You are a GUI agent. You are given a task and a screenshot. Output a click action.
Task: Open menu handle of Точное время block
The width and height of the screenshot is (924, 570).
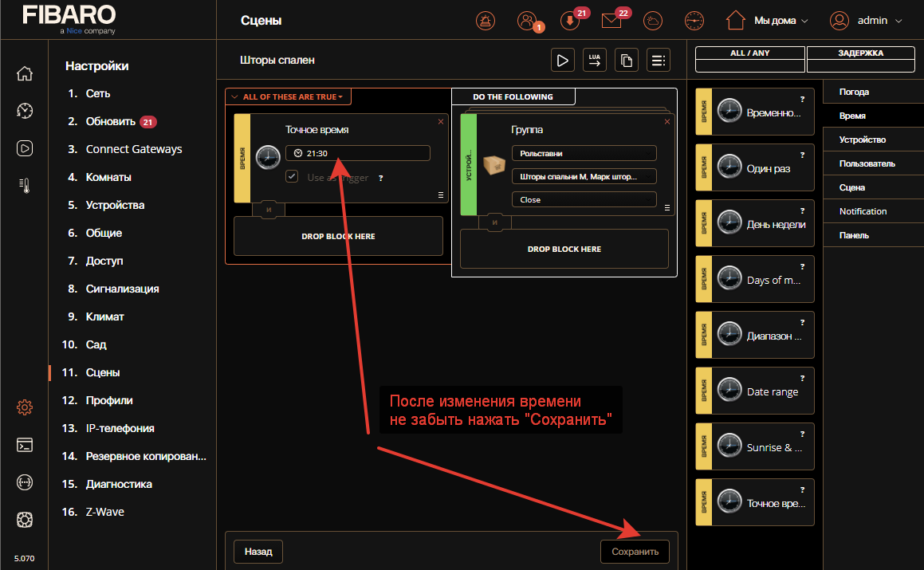[x=441, y=195]
